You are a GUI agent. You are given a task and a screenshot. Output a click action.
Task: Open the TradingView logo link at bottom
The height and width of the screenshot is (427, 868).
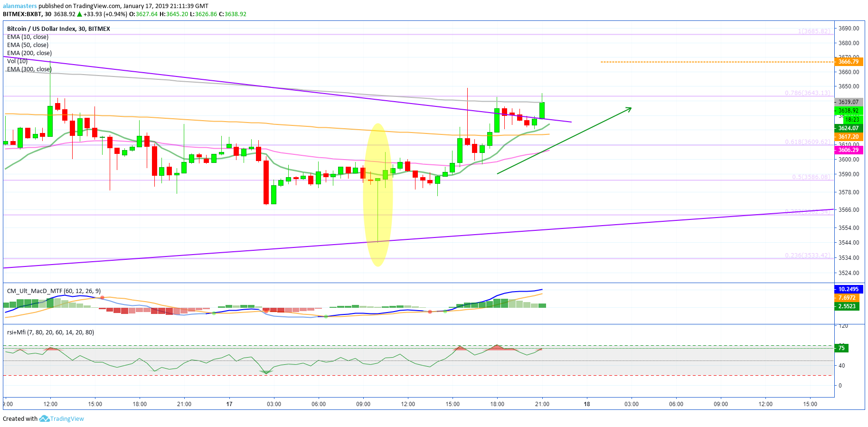click(62, 418)
